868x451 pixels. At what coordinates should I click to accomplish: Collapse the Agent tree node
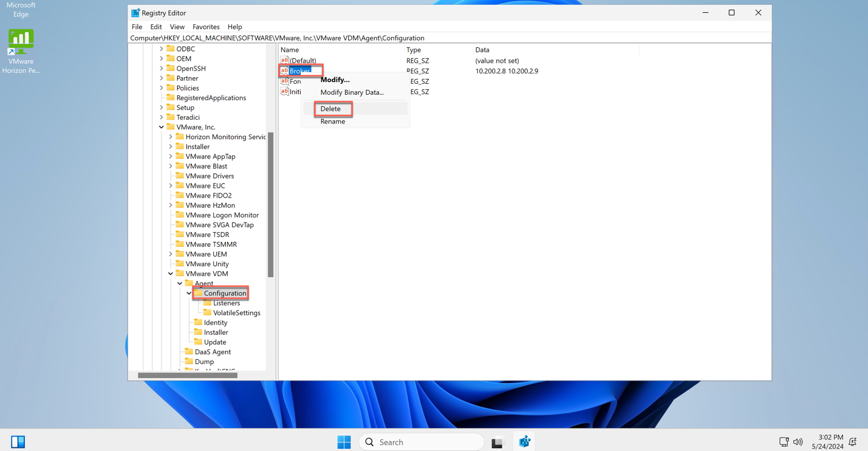180,283
